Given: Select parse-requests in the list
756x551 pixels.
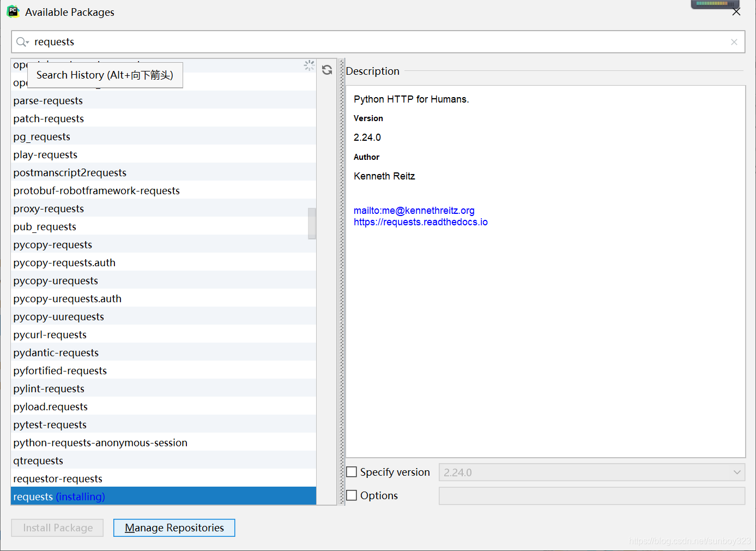Looking at the screenshot, I should 164,100.
